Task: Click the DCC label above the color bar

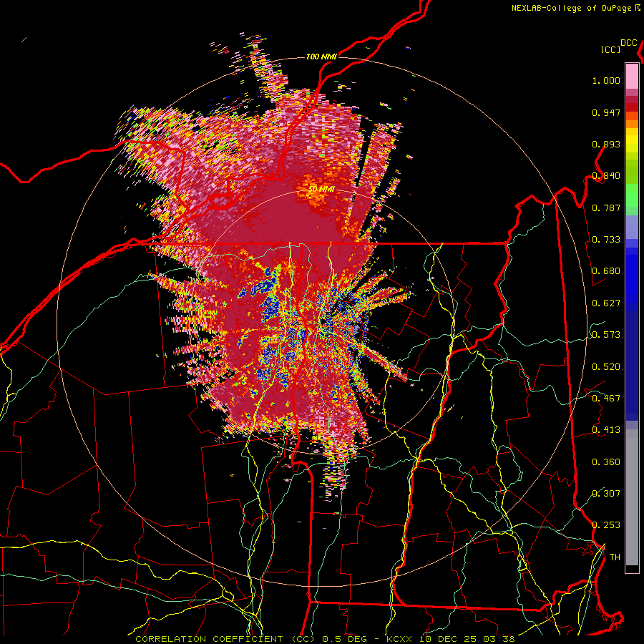Action: (x=629, y=42)
